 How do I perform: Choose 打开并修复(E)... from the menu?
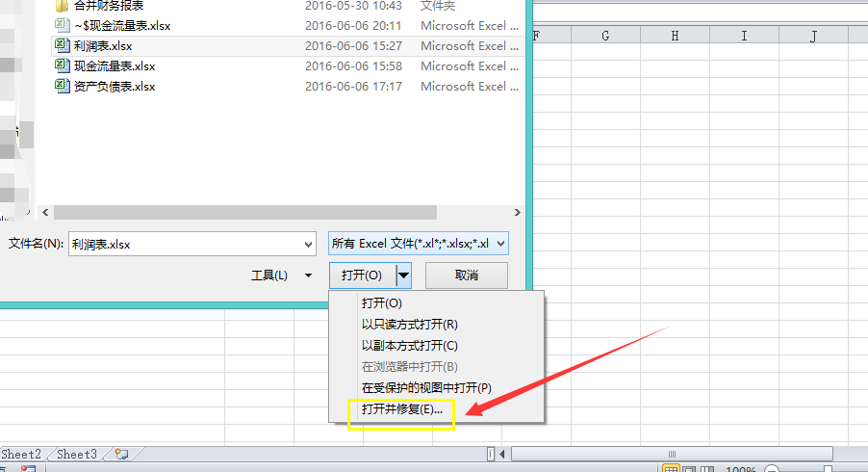point(401,408)
